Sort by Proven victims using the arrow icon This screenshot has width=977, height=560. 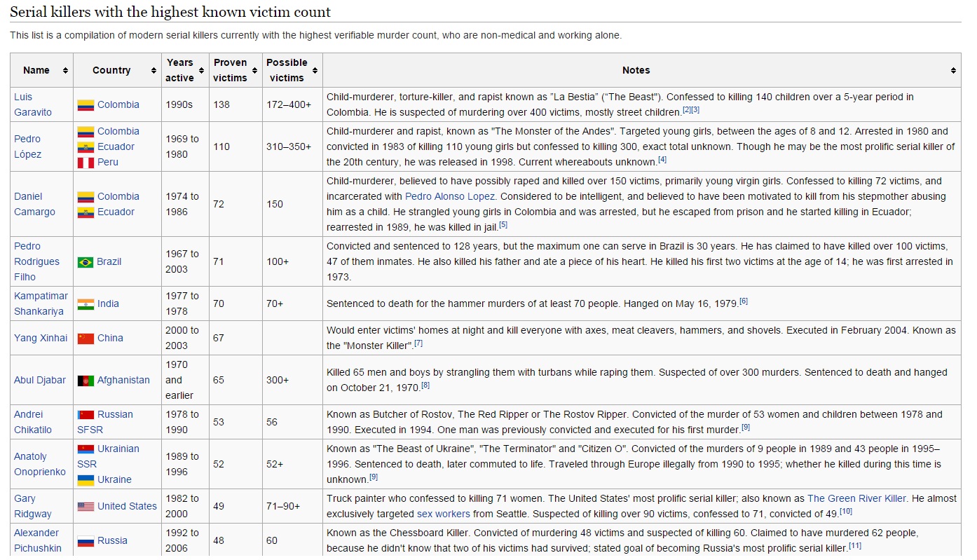[255, 71]
